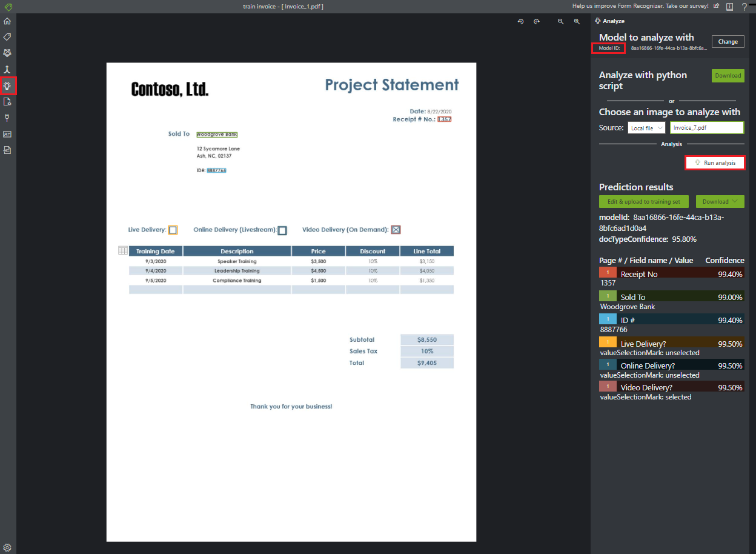Screen dimensions: 756x554
Task: Open the Model Compose sidebar icon
Action: coord(7,53)
